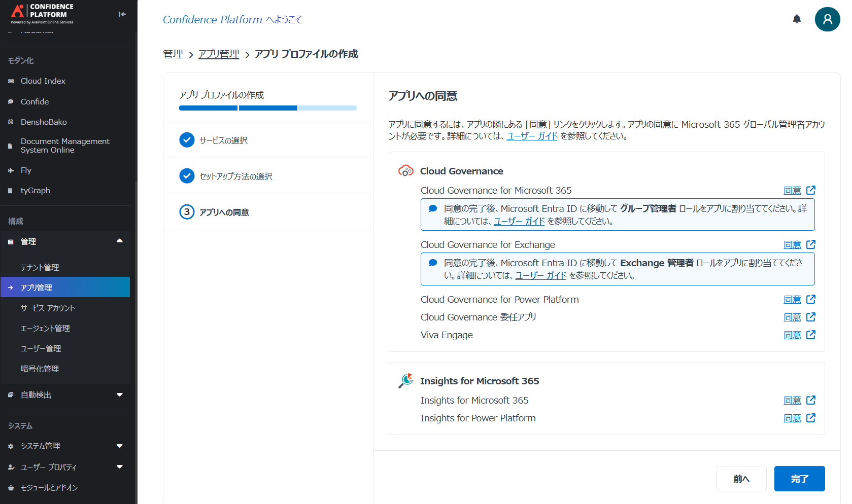This screenshot has width=852, height=504.
Task: Select アプリ管理 in the sidebar
Action: click(65, 287)
